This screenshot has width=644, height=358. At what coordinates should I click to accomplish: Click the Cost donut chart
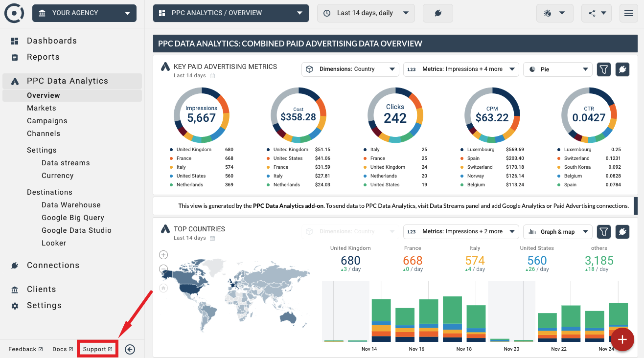tap(299, 115)
